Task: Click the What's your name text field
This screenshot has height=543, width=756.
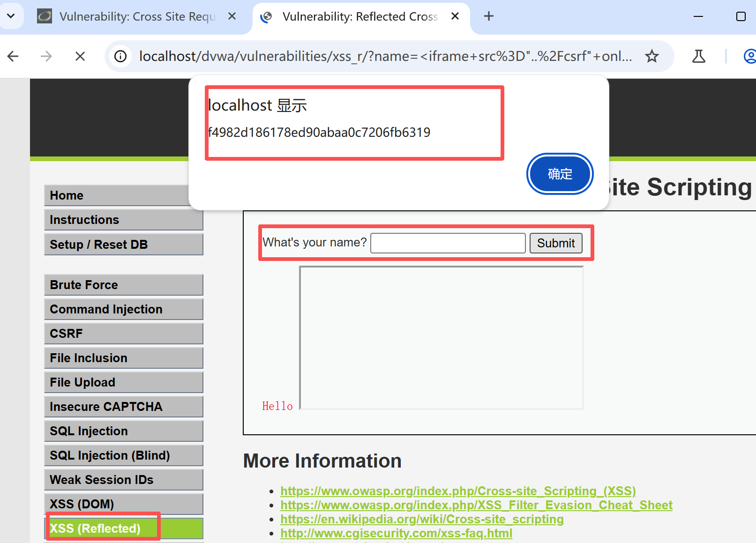Action: click(448, 243)
